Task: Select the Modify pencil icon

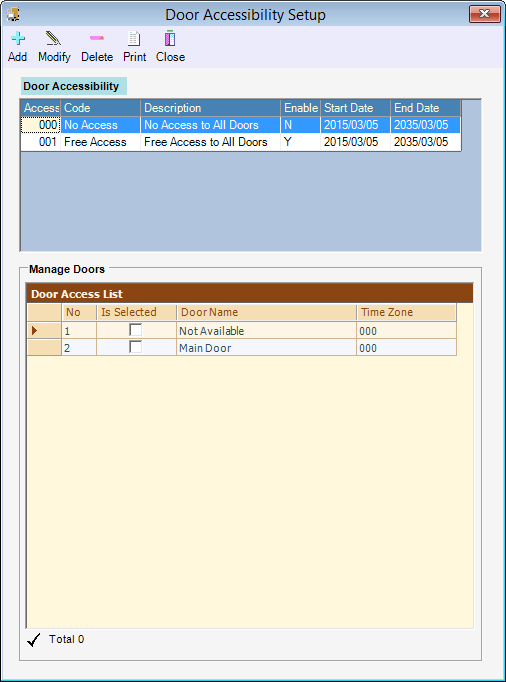Action: coord(54,39)
